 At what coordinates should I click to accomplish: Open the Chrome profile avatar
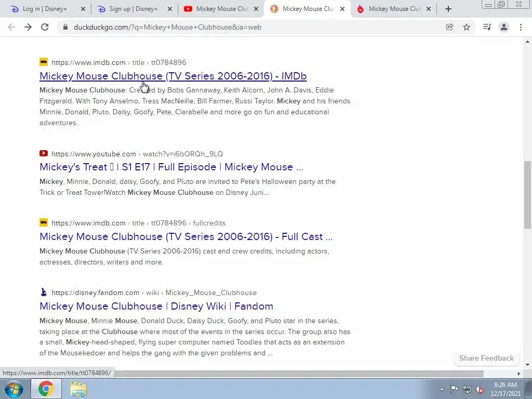504,27
